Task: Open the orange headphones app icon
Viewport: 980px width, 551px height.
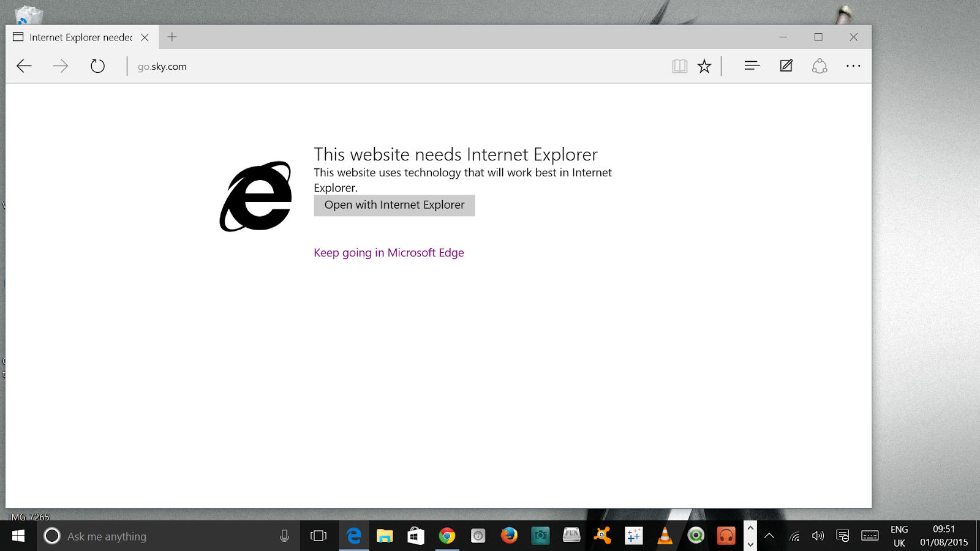Action: [x=726, y=536]
